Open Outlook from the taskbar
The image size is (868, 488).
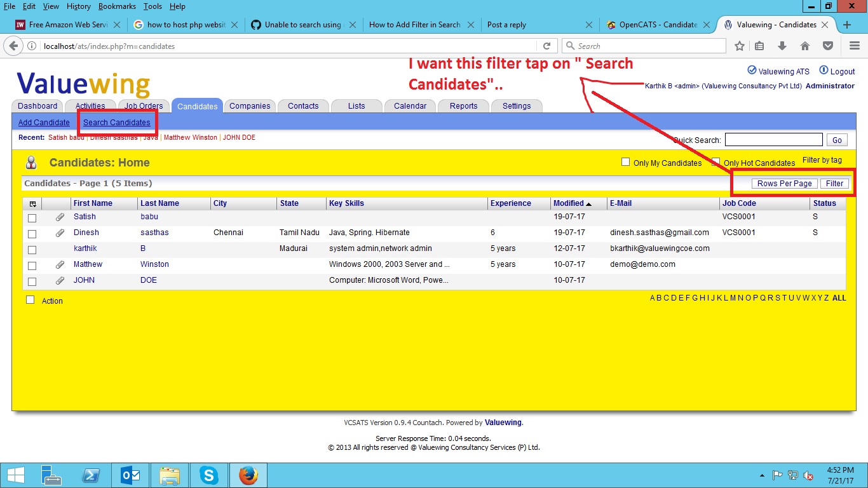pyautogui.click(x=130, y=475)
